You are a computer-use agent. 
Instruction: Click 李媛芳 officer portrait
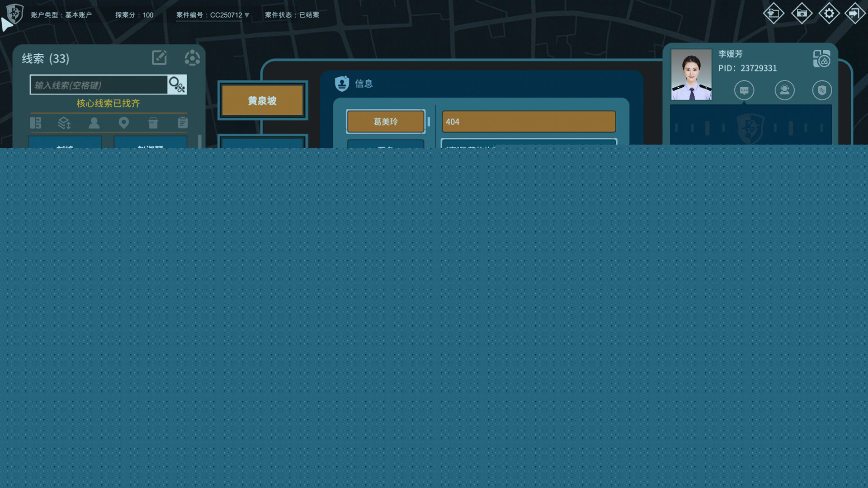(691, 75)
